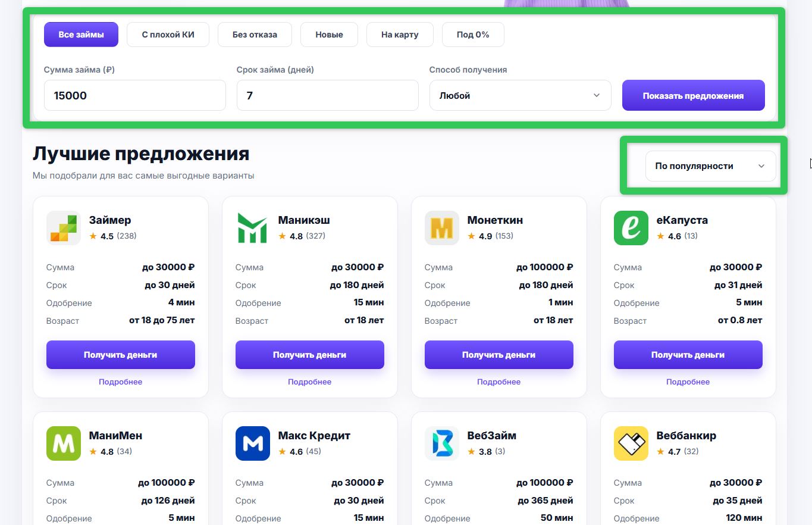The width and height of the screenshot is (812, 525).
Task: Click the 'Маникэш' card title
Action: point(304,220)
